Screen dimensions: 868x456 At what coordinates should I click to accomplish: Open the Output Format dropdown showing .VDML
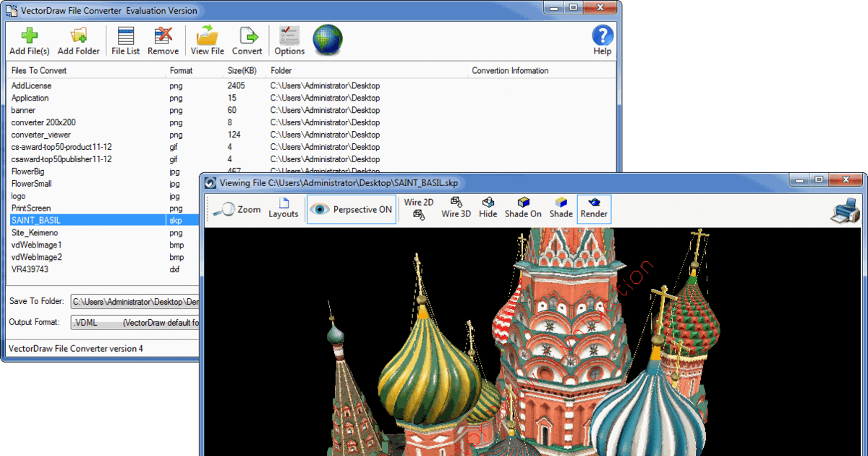click(134, 322)
